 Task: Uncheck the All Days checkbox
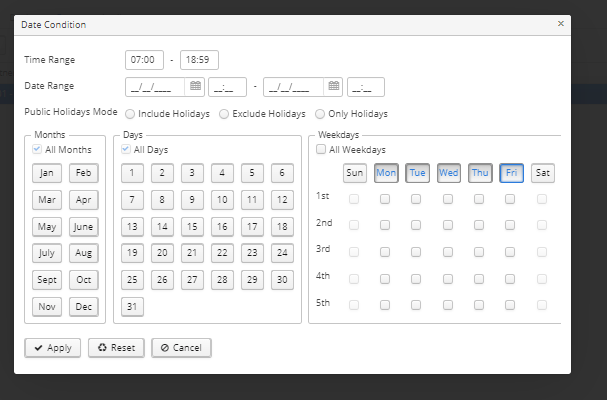pos(125,149)
